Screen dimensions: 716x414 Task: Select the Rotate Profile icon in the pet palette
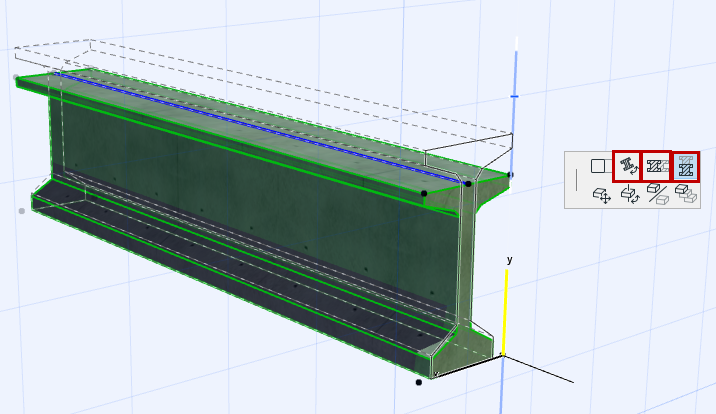627,166
